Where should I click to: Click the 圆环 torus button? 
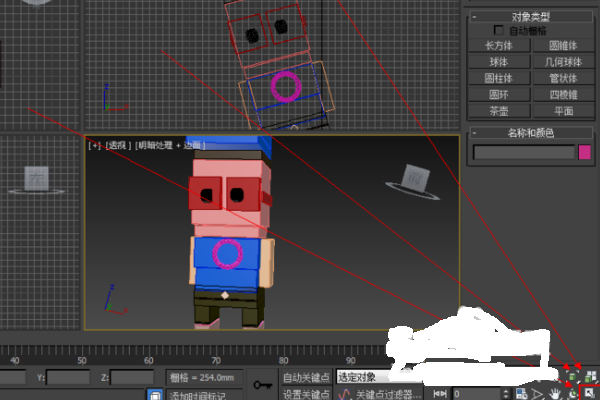[x=499, y=95]
